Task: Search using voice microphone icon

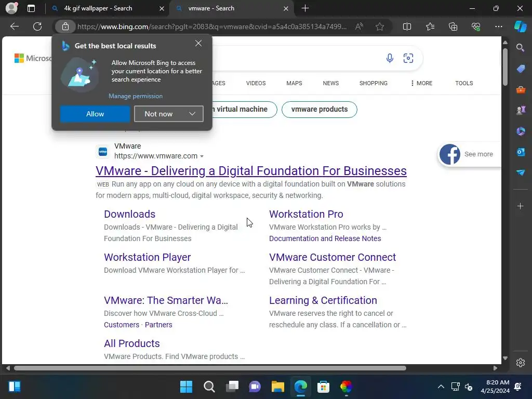Action: (390, 58)
